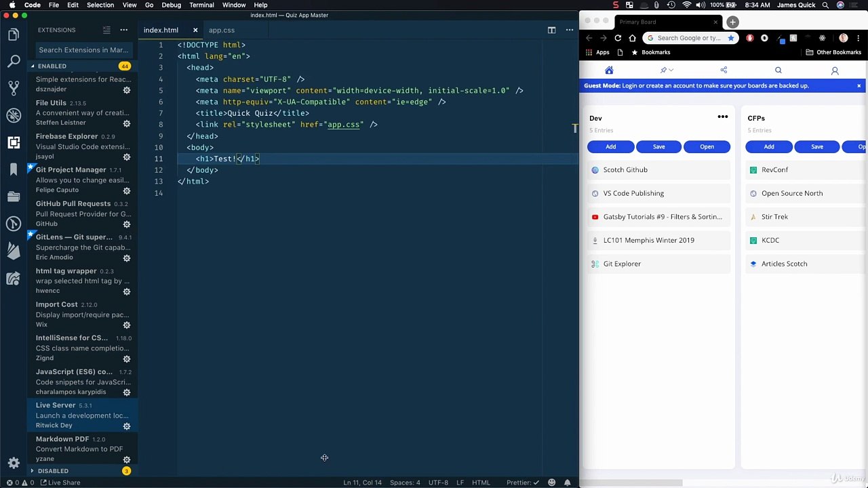Open the Chrome three-dot menu
The image size is (868, 488).
pyautogui.click(x=859, y=38)
